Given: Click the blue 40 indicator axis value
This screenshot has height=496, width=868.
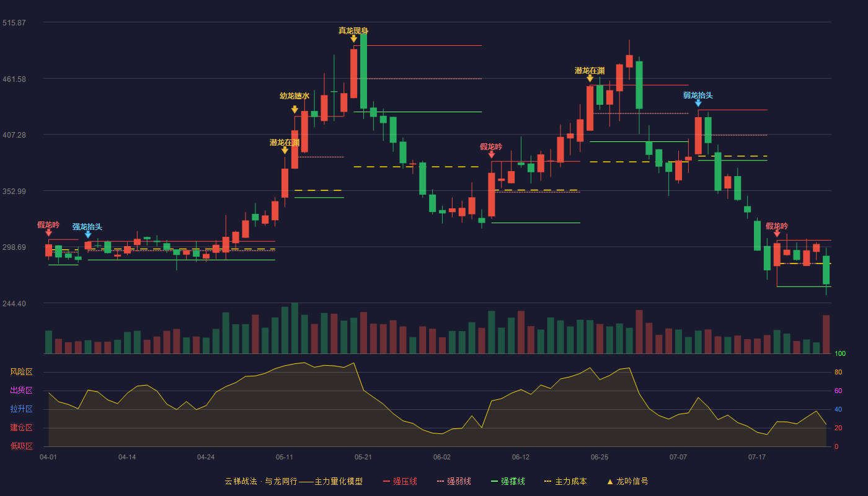Looking at the screenshot, I should [838, 410].
